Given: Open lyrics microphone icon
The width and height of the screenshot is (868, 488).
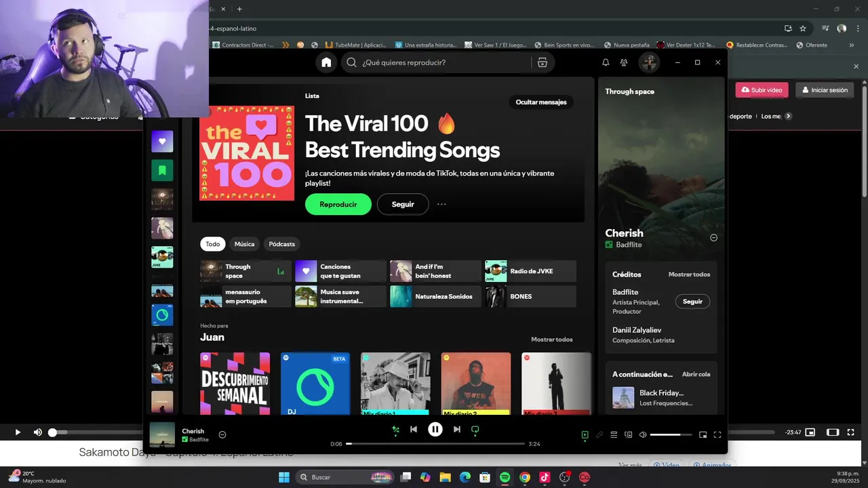Looking at the screenshot, I should tap(599, 434).
